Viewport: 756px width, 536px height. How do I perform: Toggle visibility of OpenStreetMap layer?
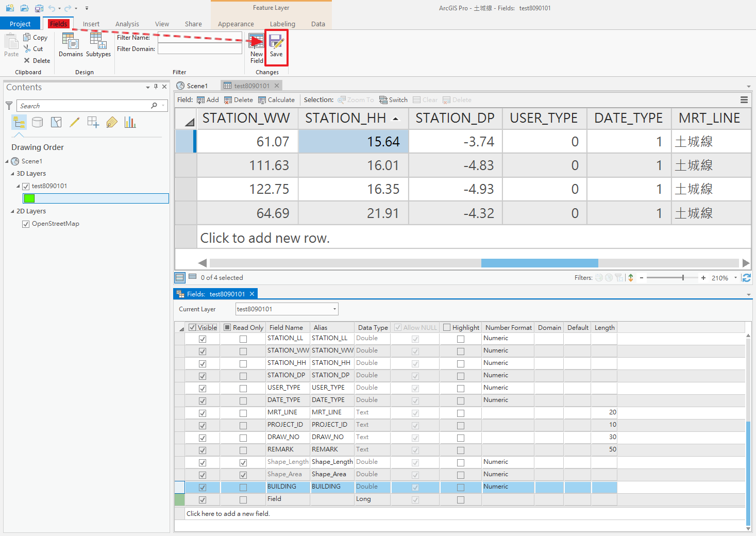pos(26,224)
